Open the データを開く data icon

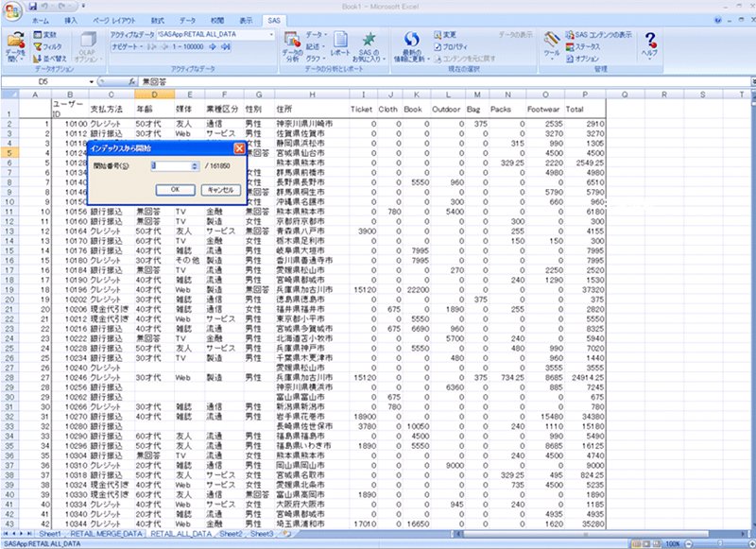[x=16, y=46]
